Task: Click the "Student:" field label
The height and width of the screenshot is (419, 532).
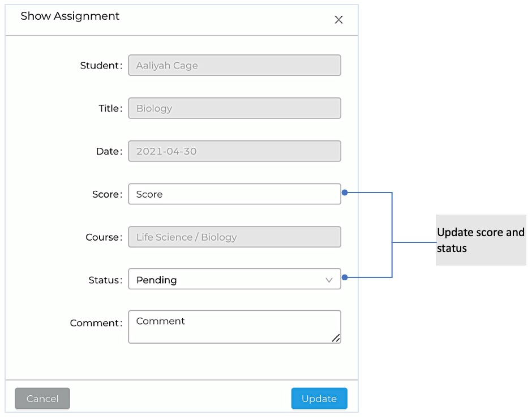Action: pyautogui.click(x=101, y=66)
